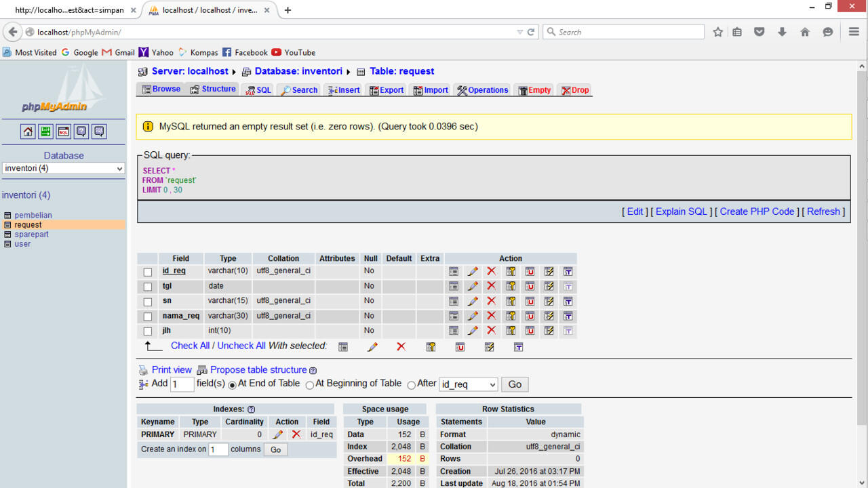Click the pencil edit icon for id_req field

473,271
